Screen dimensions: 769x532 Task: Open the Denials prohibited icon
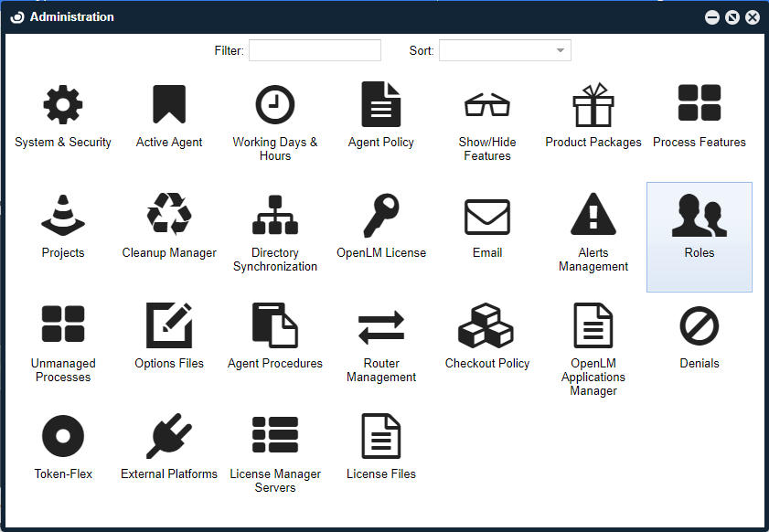point(700,326)
